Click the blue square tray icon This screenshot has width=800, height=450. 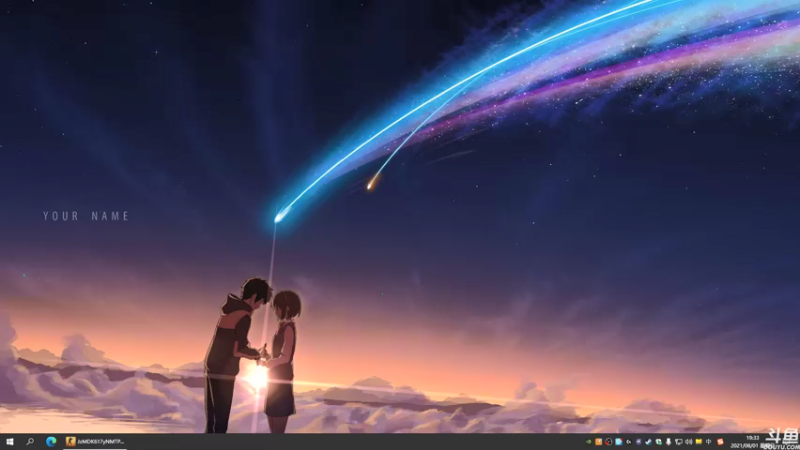point(619,442)
